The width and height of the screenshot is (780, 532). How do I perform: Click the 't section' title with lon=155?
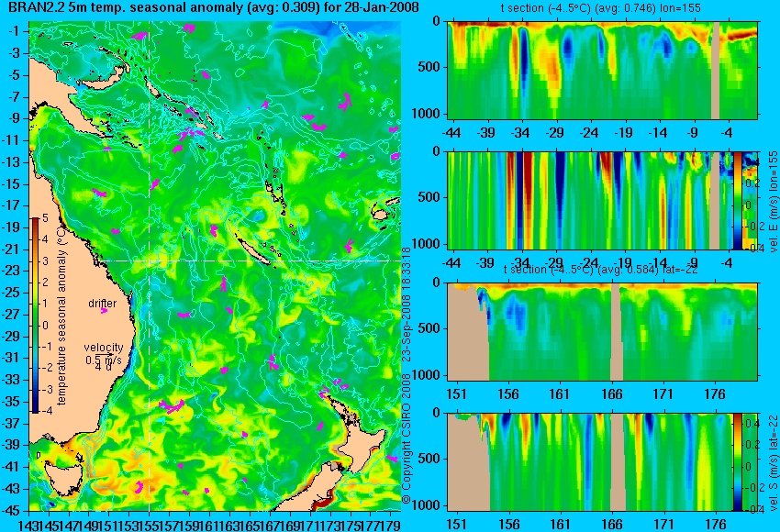tap(601, 8)
